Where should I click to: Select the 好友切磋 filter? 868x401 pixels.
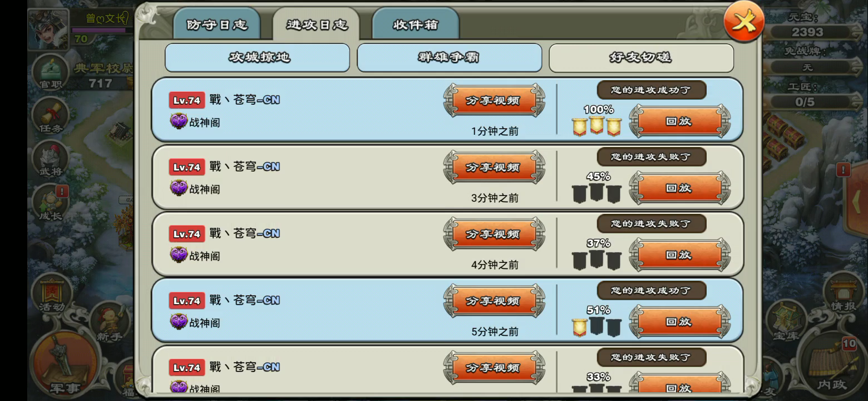(641, 57)
